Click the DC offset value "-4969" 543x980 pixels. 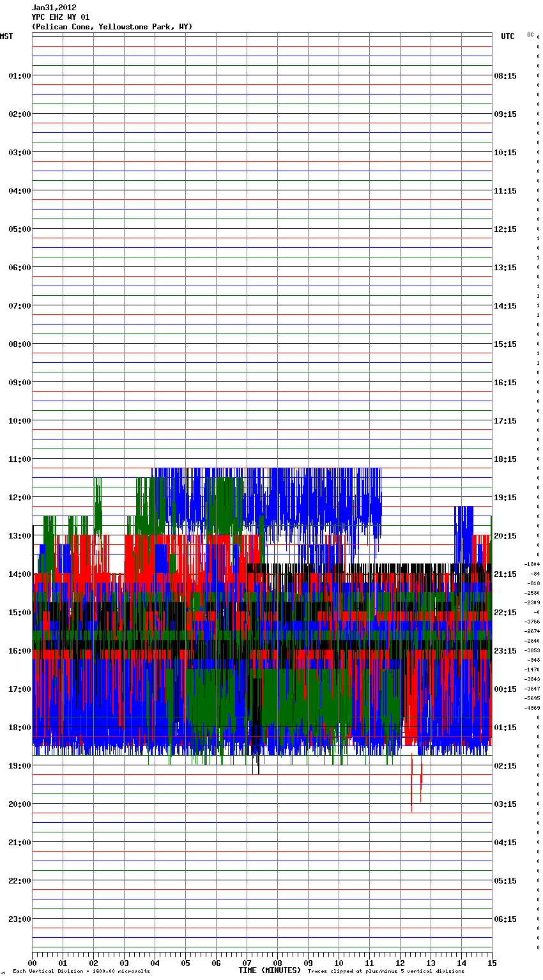(x=532, y=708)
